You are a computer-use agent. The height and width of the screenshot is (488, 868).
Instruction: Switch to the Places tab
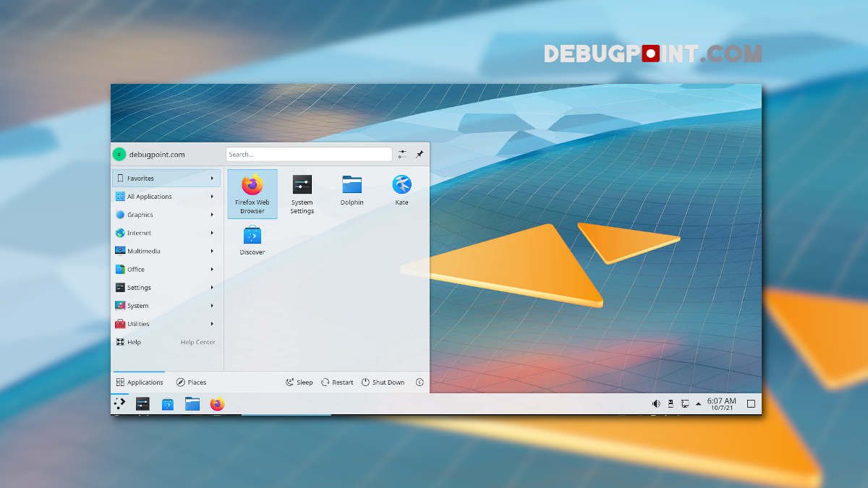coord(191,382)
